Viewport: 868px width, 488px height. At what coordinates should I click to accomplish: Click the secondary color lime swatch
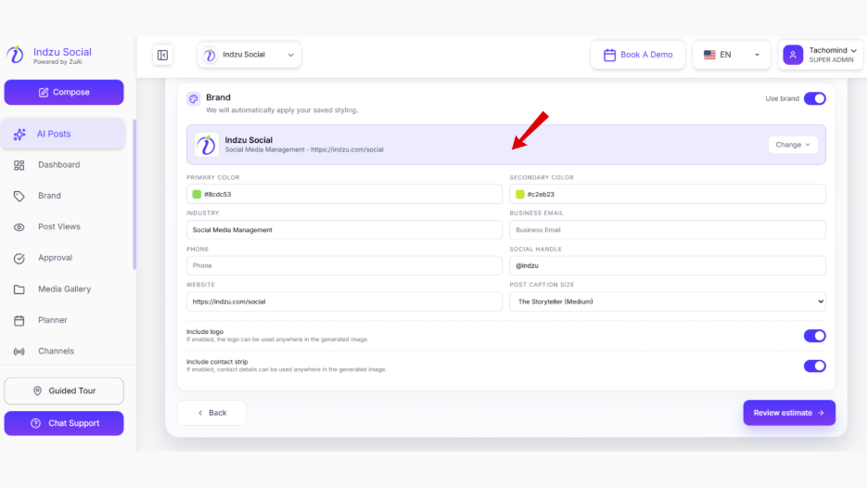pos(520,195)
